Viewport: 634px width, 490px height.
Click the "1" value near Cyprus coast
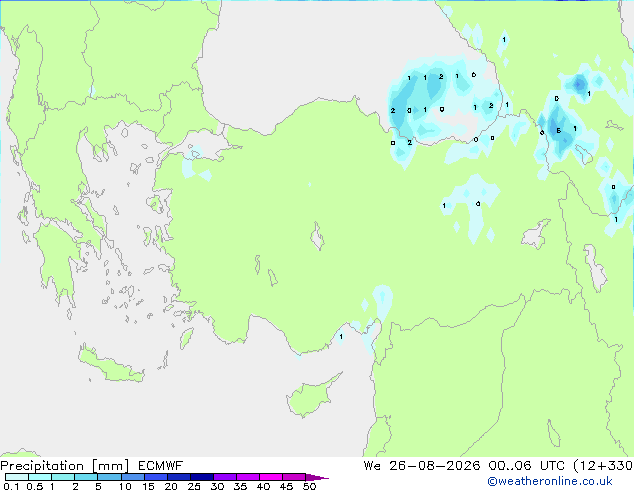[341, 336]
